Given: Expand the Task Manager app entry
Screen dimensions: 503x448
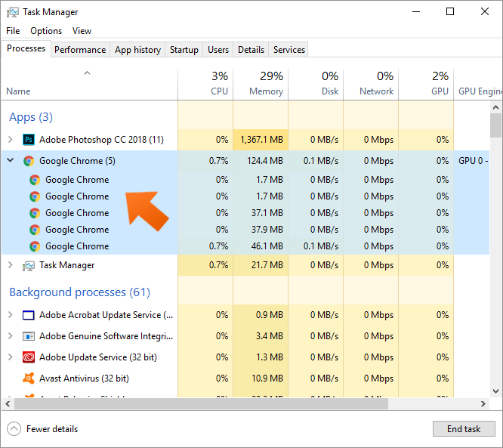Looking at the screenshot, I should click(x=11, y=265).
